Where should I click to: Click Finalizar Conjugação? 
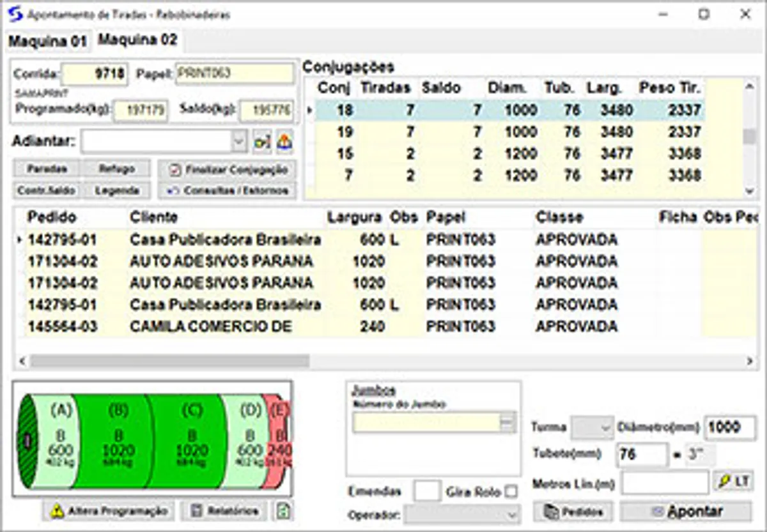[228, 170]
